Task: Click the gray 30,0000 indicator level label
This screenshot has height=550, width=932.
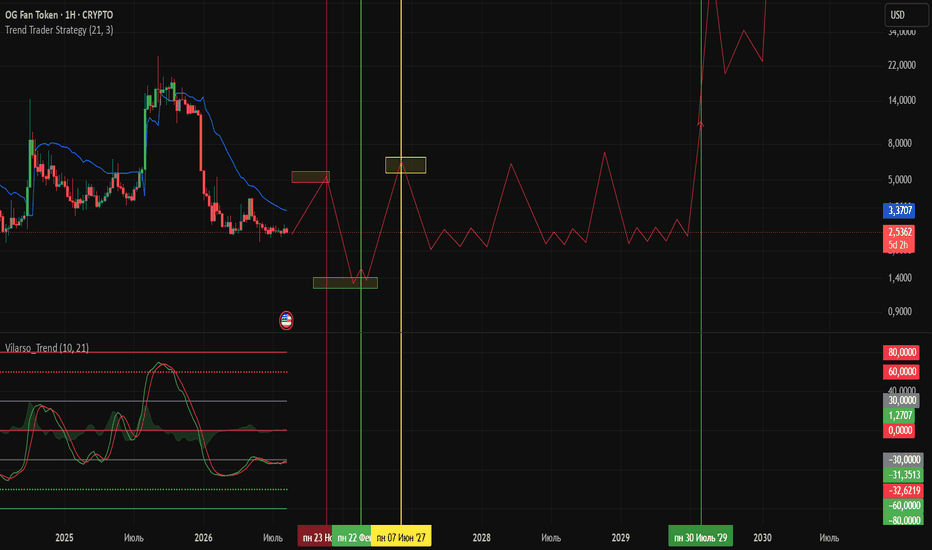Action: (901, 400)
